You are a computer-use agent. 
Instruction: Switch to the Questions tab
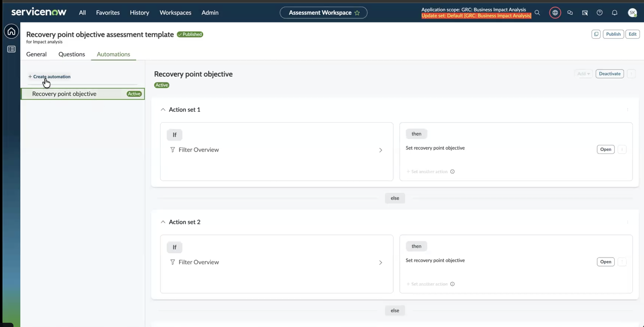[x=72, y=54]
